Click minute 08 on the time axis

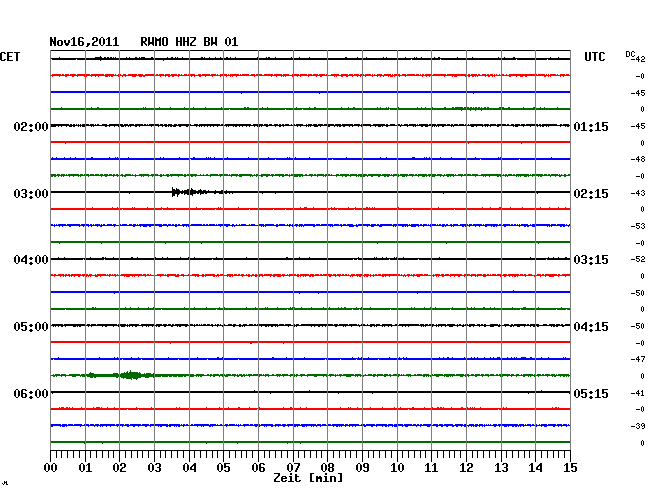coord(327,468)
